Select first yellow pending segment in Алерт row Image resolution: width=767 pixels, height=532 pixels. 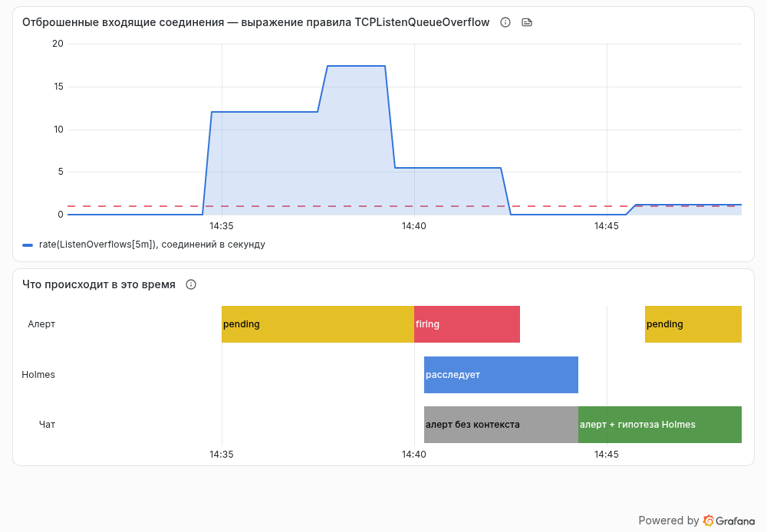318,324
